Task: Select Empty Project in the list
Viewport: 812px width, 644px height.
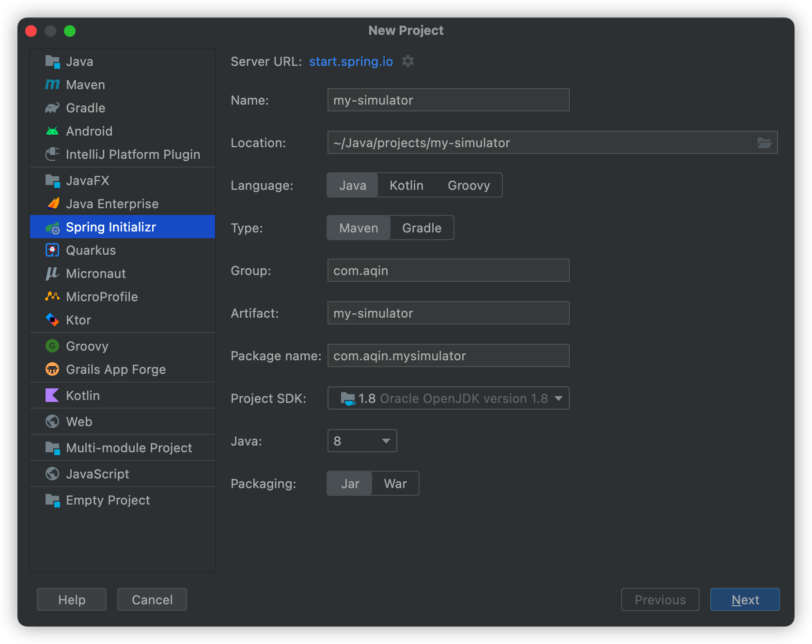Action: (123, 500)
